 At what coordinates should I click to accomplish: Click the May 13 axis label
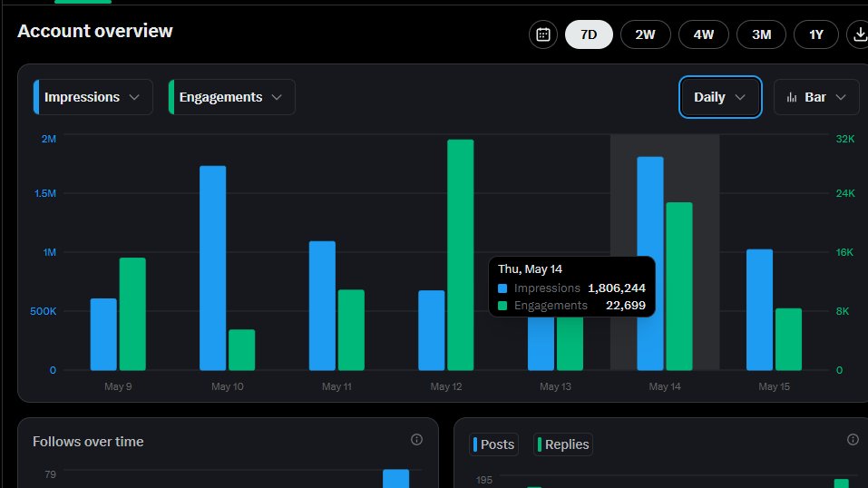555,386
